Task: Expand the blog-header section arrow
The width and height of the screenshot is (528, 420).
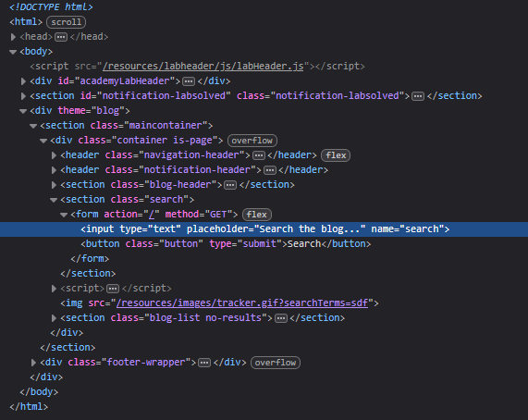Action: pos(54,185)
